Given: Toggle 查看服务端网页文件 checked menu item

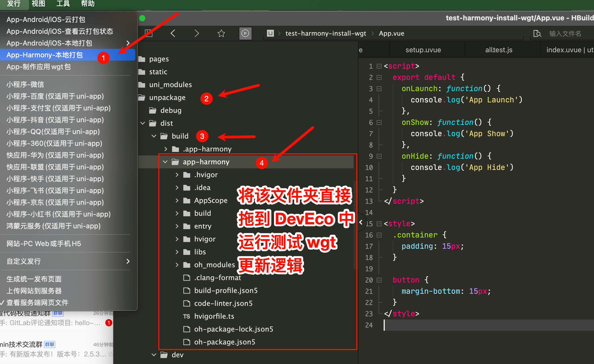Looking at the screenshot, I should pos(38,303).
